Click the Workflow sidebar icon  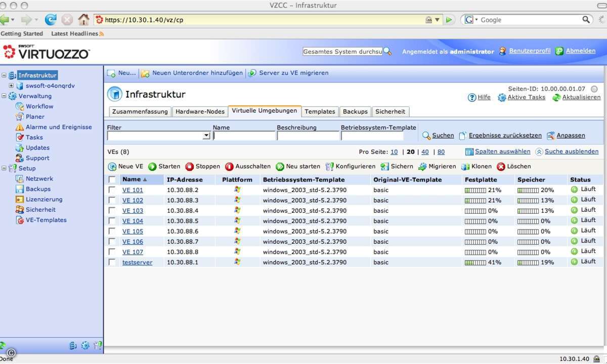[x=20, y=106]
